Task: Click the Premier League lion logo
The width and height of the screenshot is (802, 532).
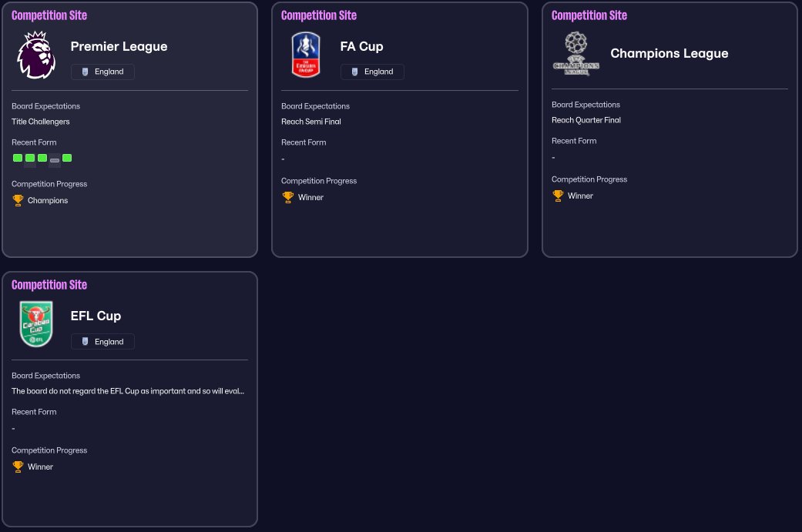Action: point(36,55)
